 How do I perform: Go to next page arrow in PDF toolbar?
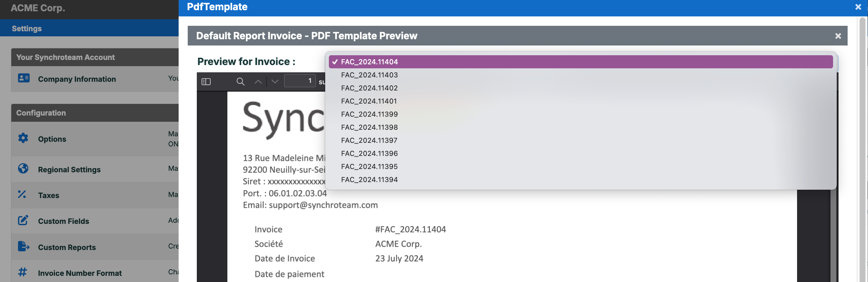(275, 82)
